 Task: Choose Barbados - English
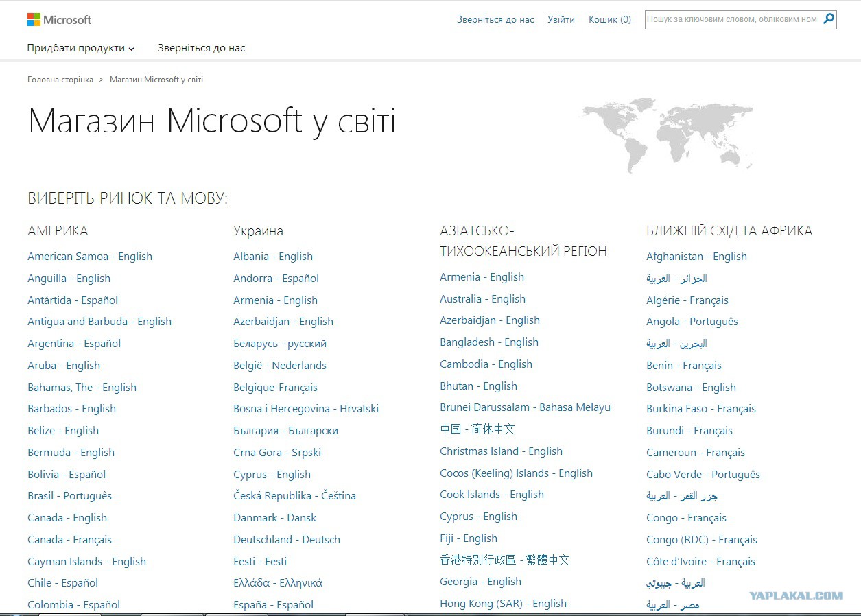point(71,409)
